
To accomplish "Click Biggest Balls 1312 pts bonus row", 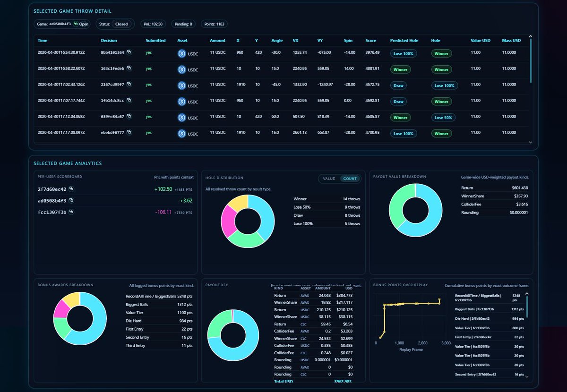I will pyautogui.click(x=159, y=305).
